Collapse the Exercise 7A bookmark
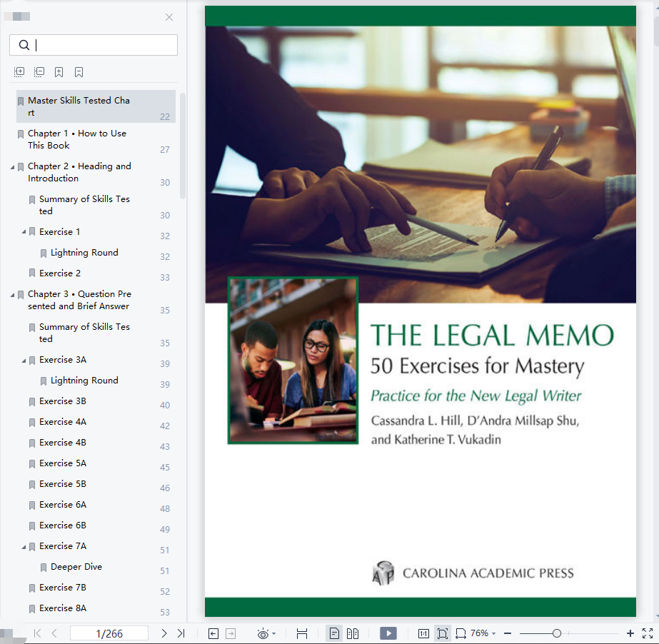The width and height of the screenshot is (659, 644). [x=24, y=546]
